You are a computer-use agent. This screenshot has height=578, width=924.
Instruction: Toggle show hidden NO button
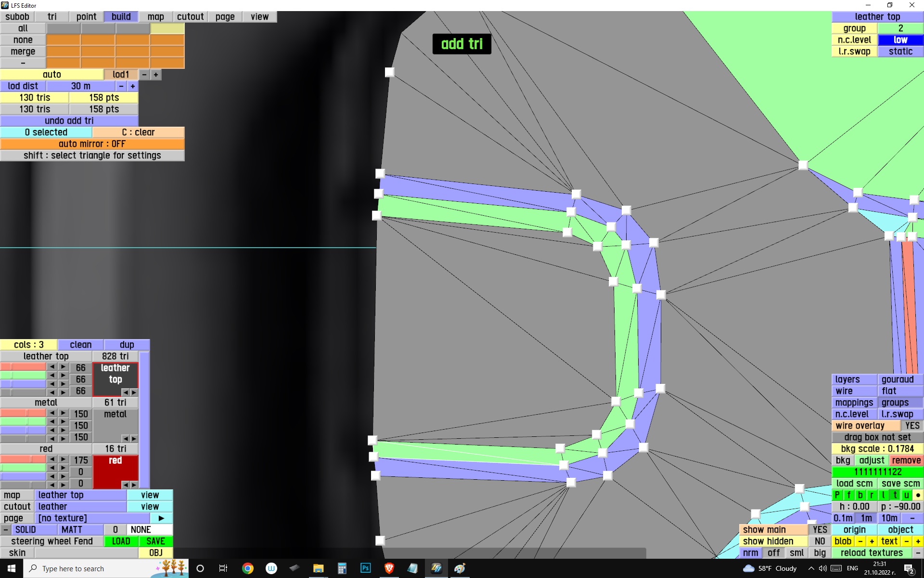820,541
